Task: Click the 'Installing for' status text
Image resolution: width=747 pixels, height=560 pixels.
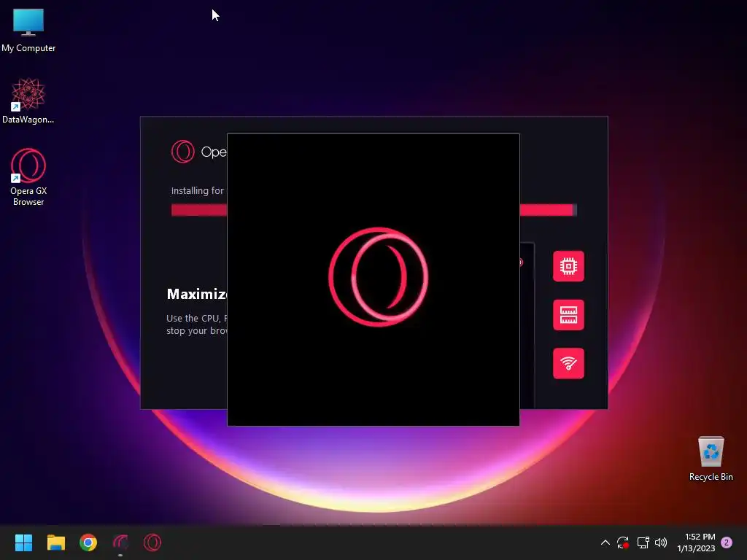Action: click(x=197, y=191)
